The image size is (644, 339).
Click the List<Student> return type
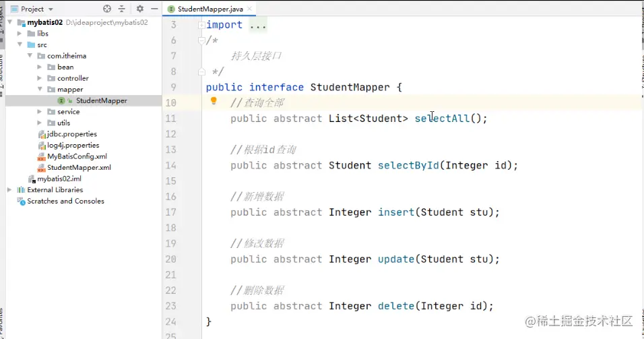point(368,119)
